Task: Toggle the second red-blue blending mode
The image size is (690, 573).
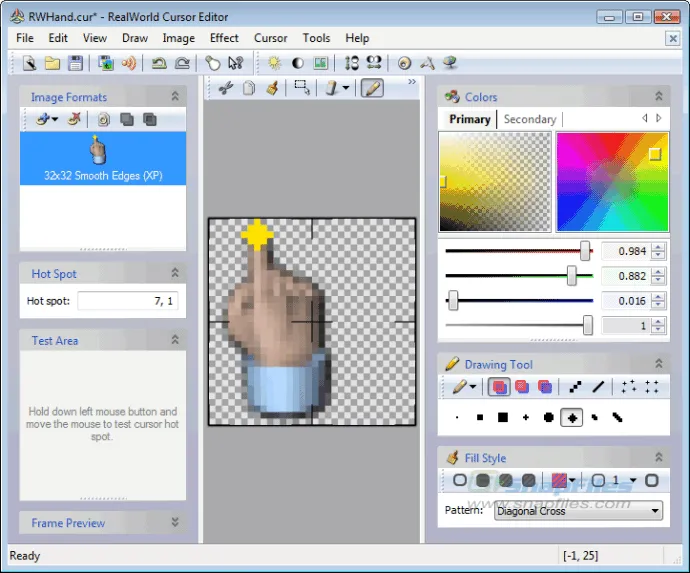Action: click(x=522, y=387)
